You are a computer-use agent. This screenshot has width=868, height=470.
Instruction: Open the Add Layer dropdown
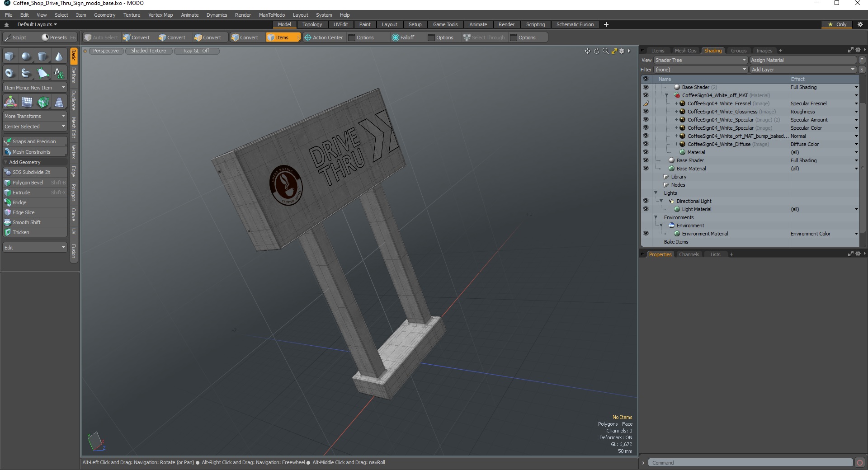click(x=803, y=70)
